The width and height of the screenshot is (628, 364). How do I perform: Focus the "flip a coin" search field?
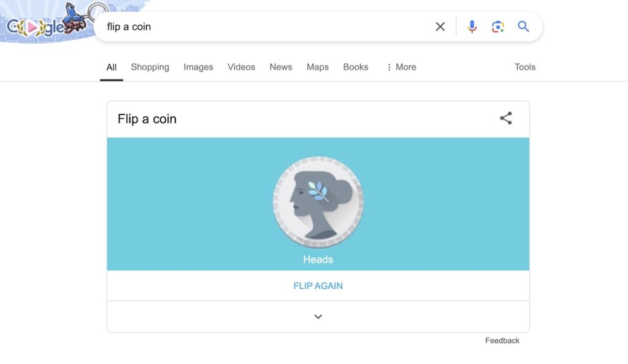coord(264,26)
